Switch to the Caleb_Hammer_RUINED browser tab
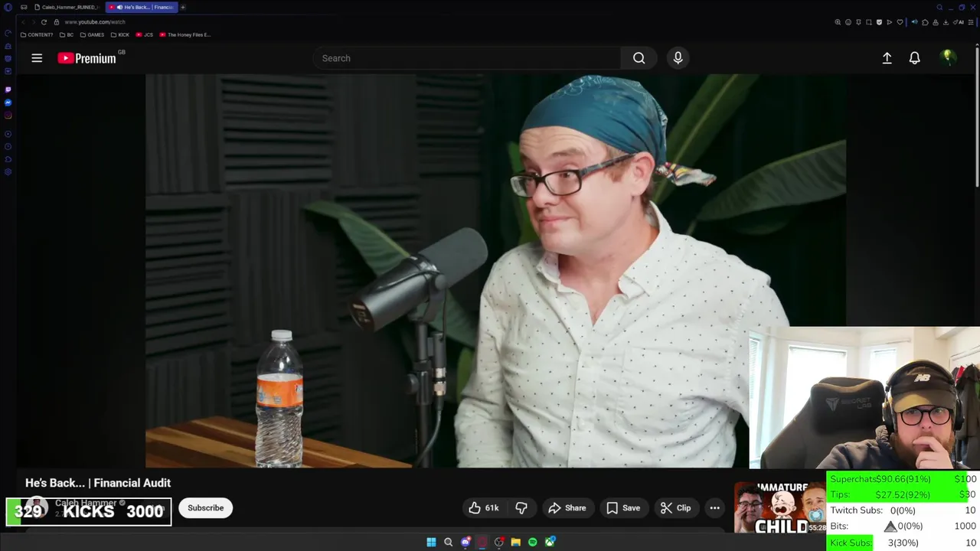 point(67,8)
